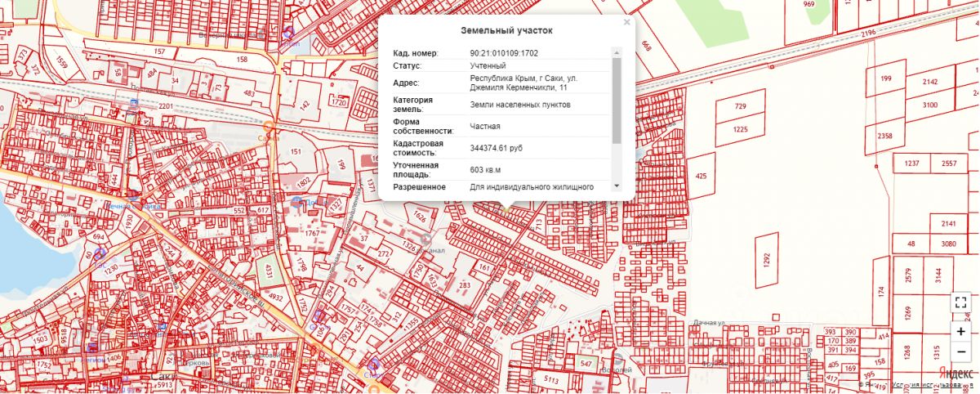Open the Яндекс logo link

[x=950, y=372]
